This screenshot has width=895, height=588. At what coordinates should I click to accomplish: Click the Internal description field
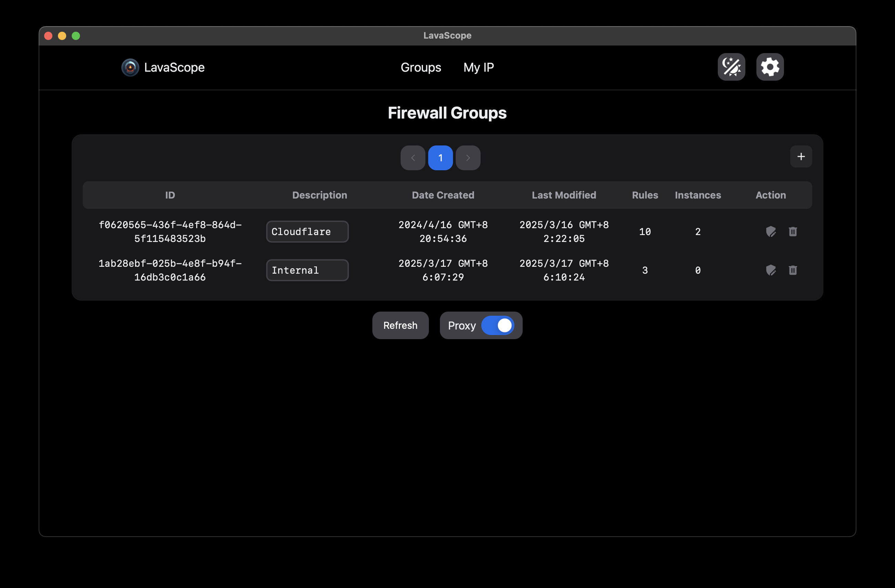(307, 270)
